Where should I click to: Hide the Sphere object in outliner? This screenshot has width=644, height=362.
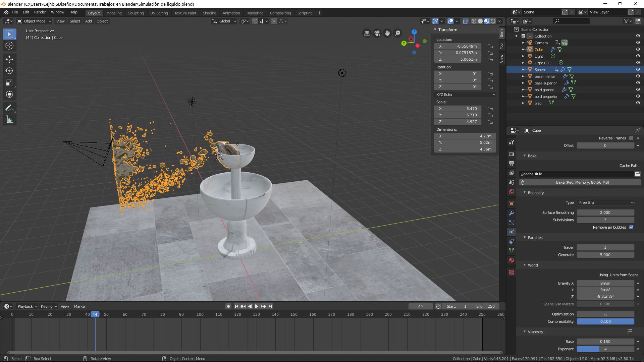pos(638,69)
